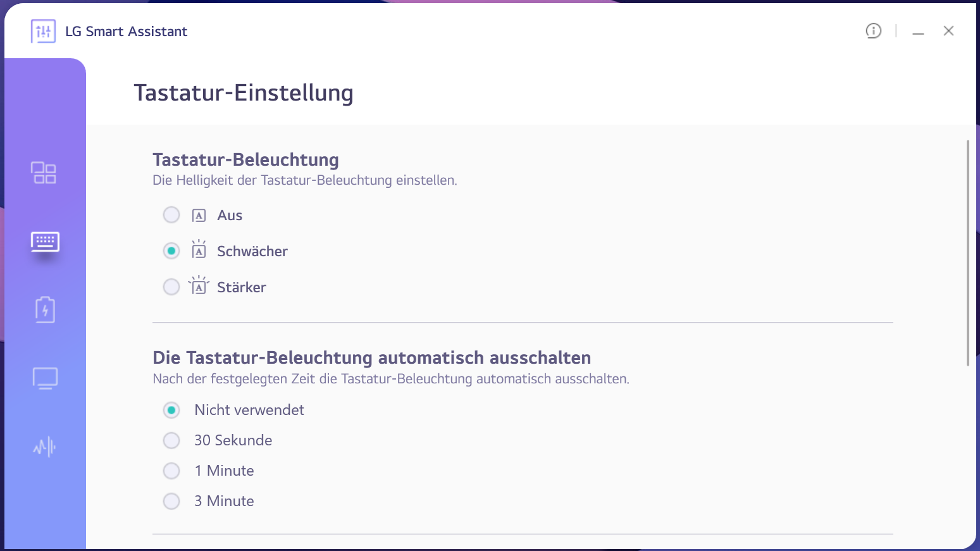The height and width of the screenshot is (551, 980).
Task: Select the keyboard settings sidebar icon
Action: point(45,241)
